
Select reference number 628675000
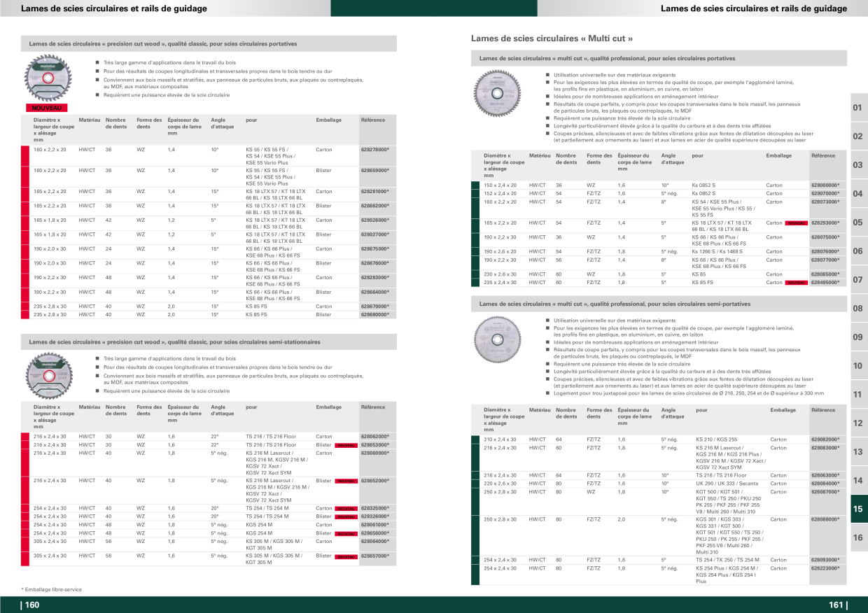point(375,248)
